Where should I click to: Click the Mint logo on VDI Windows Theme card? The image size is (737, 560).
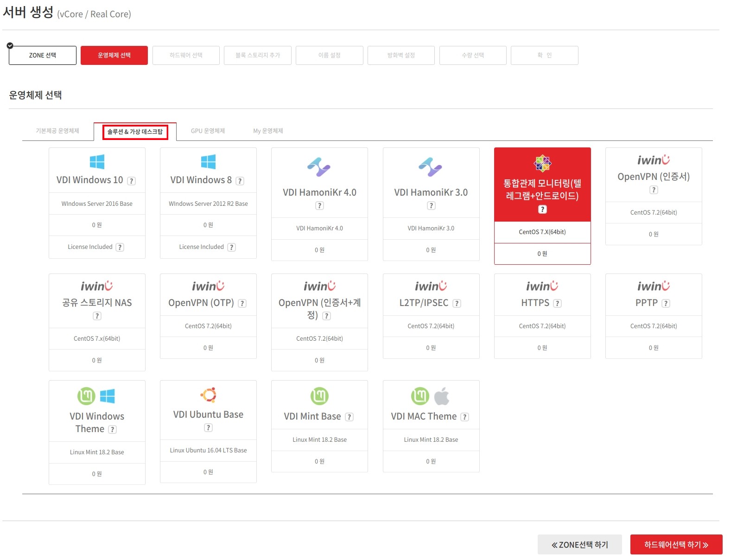coord(86,396)
